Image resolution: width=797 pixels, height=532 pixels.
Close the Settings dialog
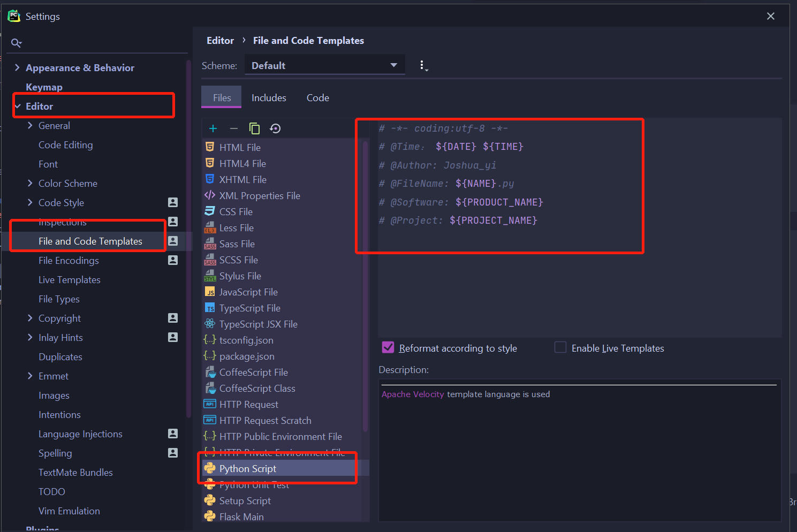[771, 16]
